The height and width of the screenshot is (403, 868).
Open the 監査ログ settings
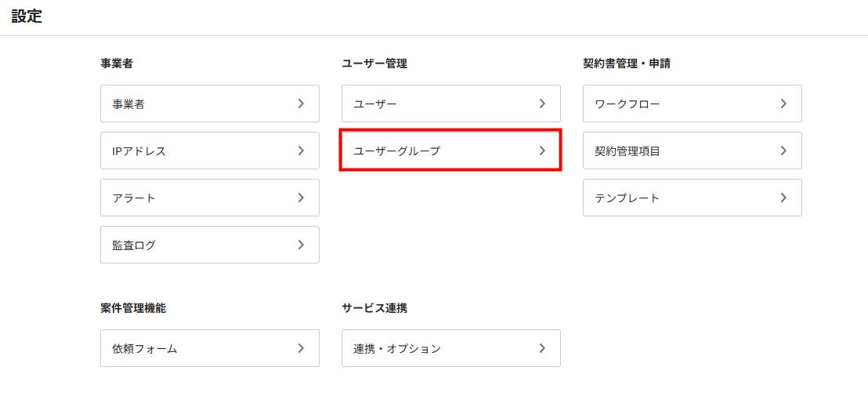point(210,245)
